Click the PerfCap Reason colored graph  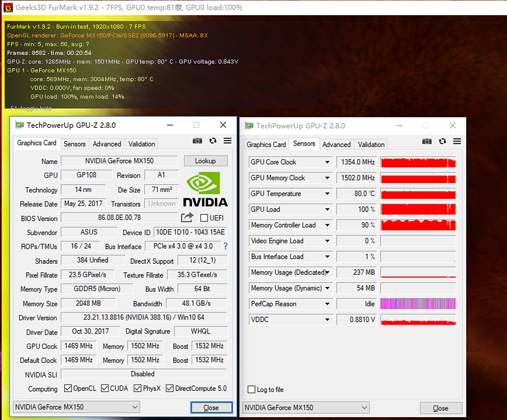[418, 304]
